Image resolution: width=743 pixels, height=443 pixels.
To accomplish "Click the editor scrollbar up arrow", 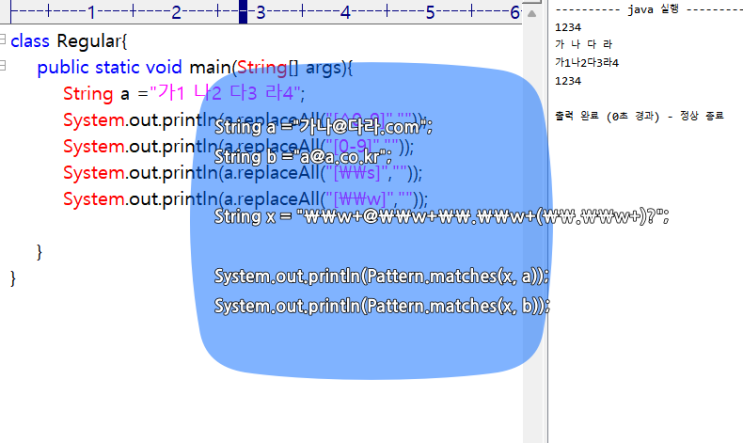I will pyautogui.click(x=532, y=14).
